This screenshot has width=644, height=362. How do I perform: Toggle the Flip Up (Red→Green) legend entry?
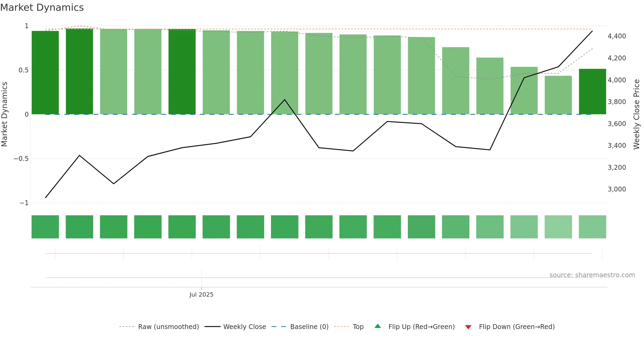point(415,327)
